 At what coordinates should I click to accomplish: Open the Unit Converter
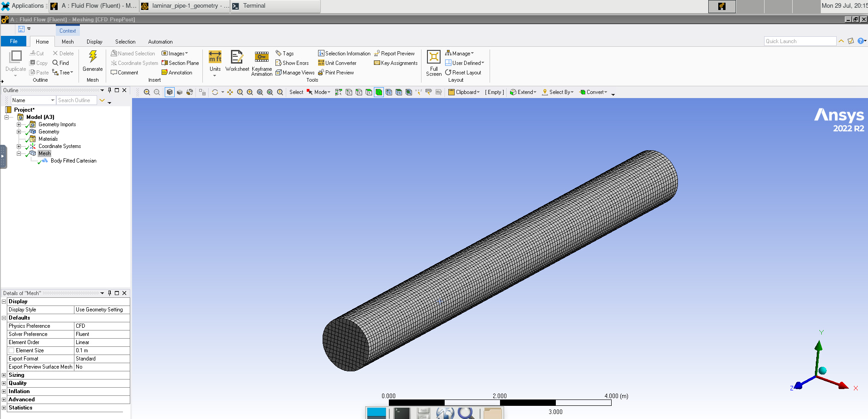pos(337,63)
